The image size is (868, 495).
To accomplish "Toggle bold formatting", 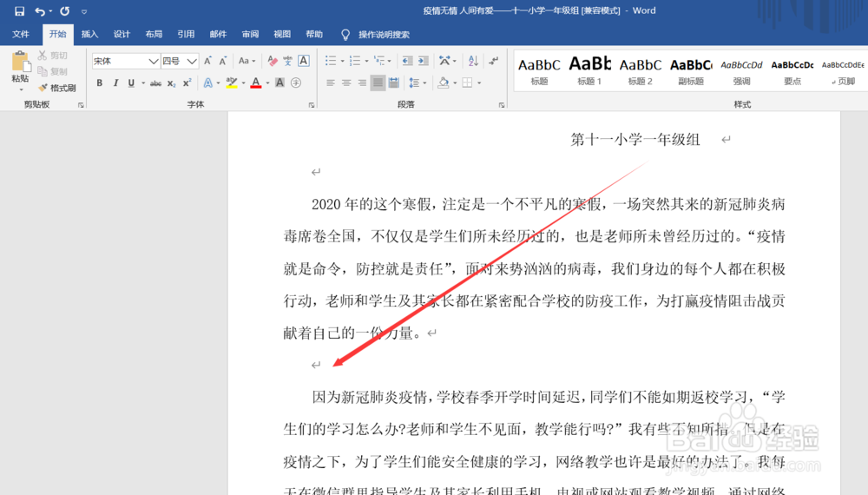I will coord(100,83).
